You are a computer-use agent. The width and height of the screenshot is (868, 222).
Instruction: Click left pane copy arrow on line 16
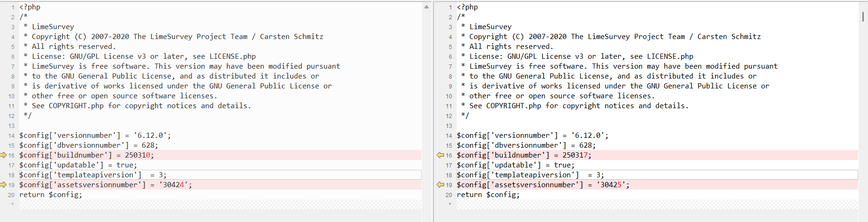coord(3,155)
